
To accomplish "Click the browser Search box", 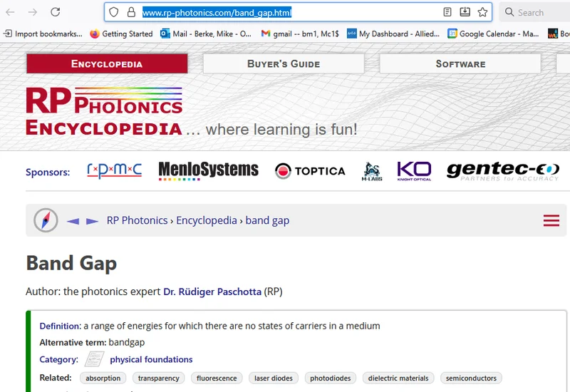I will [x=534, y=12].
